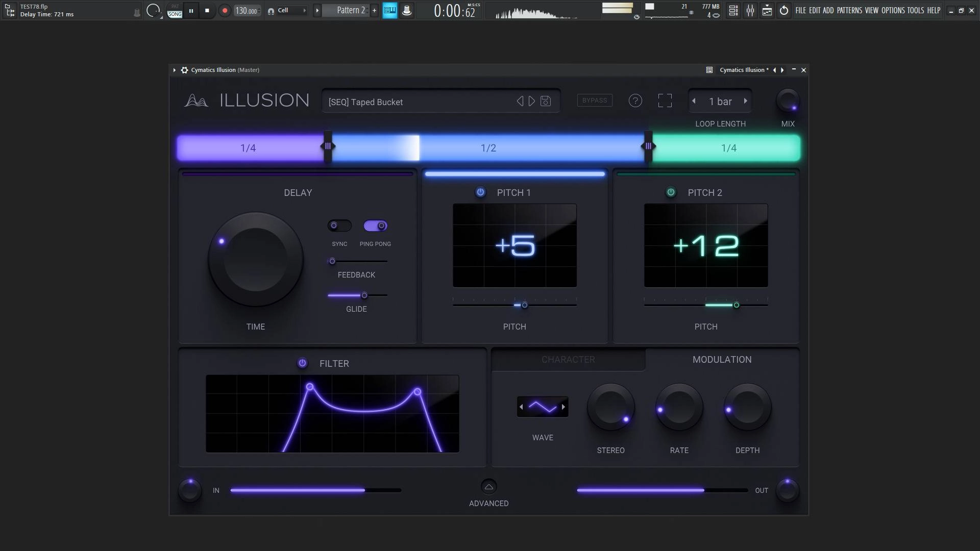Open the OPTIONS menu
980x551 pixels.
click(x=893, y=10)
